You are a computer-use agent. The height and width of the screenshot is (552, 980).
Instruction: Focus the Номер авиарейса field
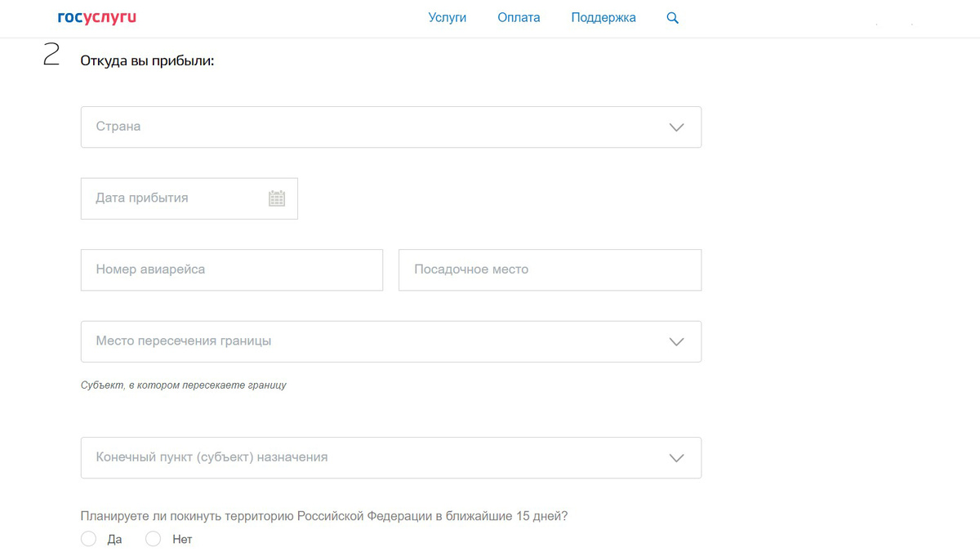232,269
